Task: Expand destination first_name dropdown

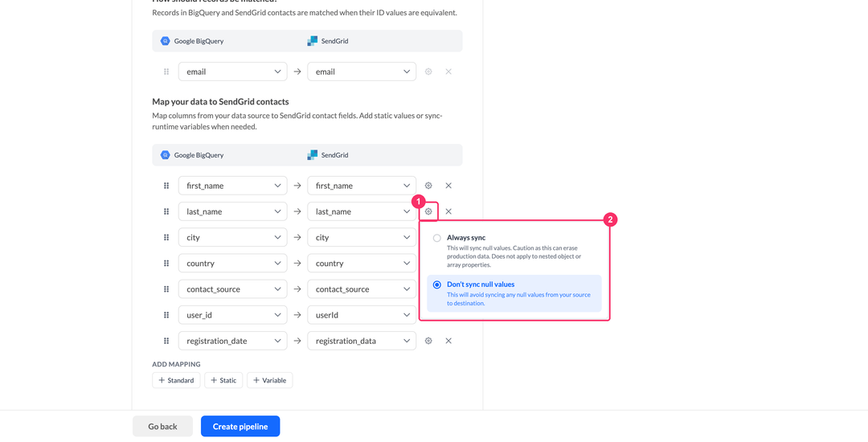Action: [362, 186]
